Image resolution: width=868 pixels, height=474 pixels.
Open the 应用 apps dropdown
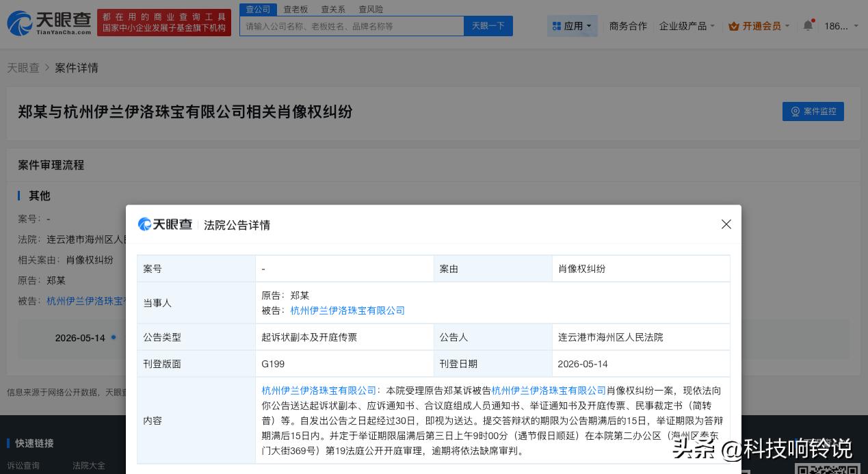(573, 26)
